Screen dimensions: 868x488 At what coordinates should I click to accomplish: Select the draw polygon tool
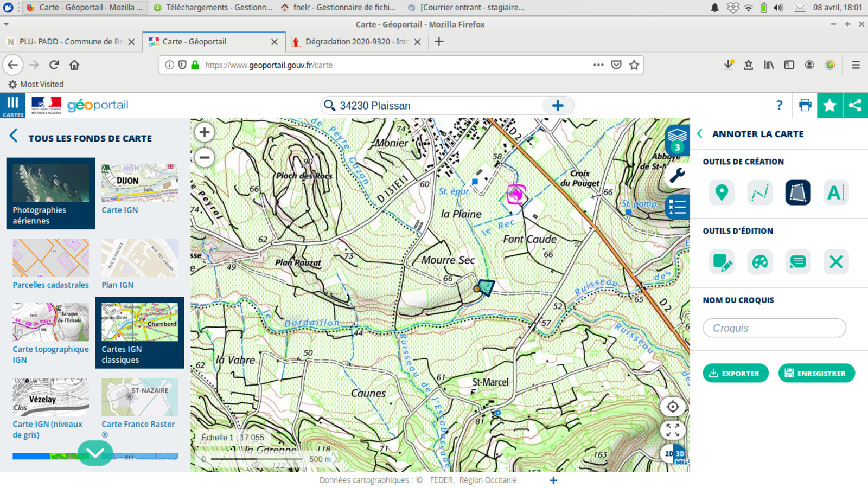pyautogui.click(x=797, y=192)
